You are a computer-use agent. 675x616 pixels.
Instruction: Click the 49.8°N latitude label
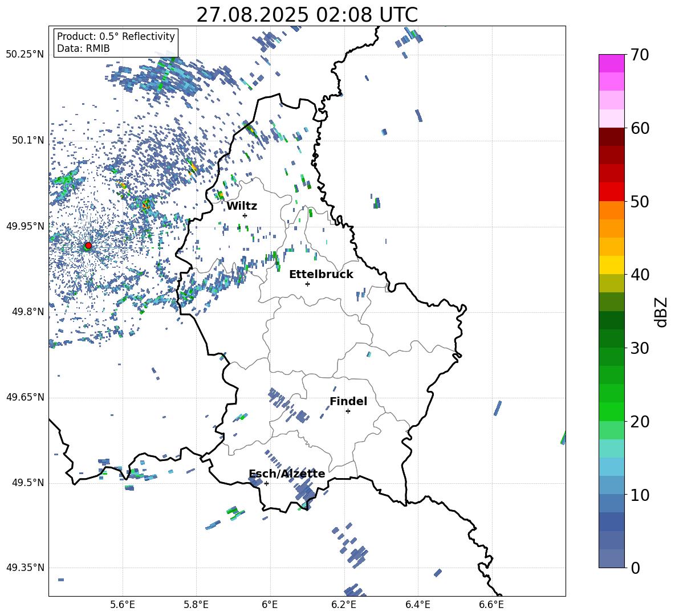point(28,312)
